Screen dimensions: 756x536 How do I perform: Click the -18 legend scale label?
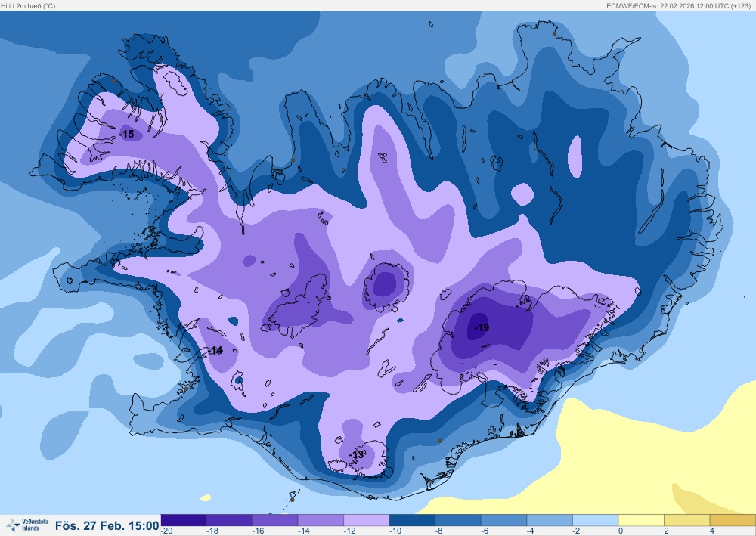212,531
